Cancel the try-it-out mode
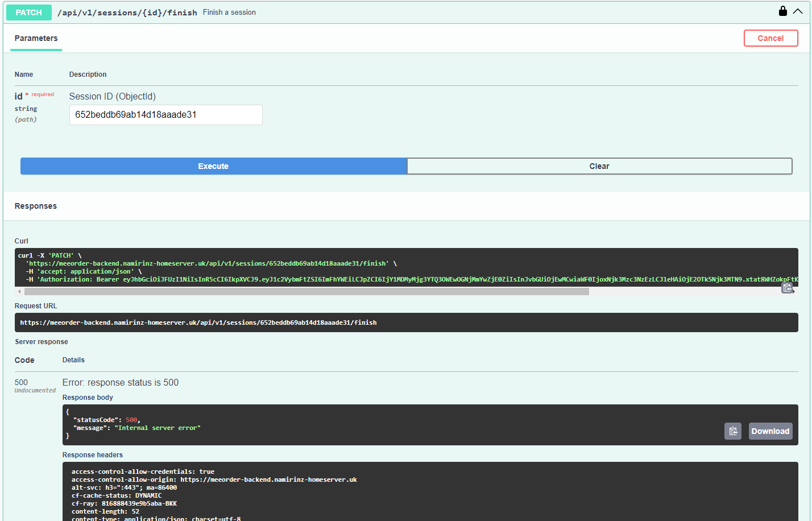812x521 pixels. pos(770,38)
